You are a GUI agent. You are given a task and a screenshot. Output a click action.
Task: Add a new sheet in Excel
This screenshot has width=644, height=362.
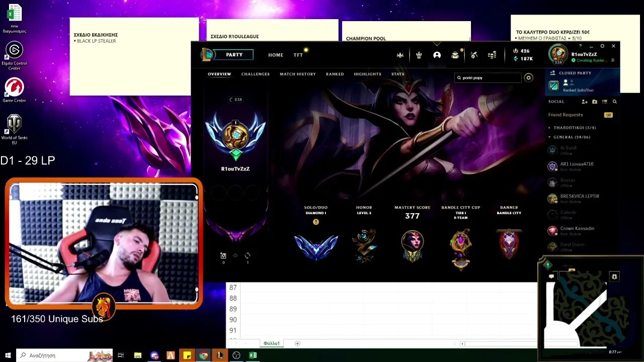297,343
